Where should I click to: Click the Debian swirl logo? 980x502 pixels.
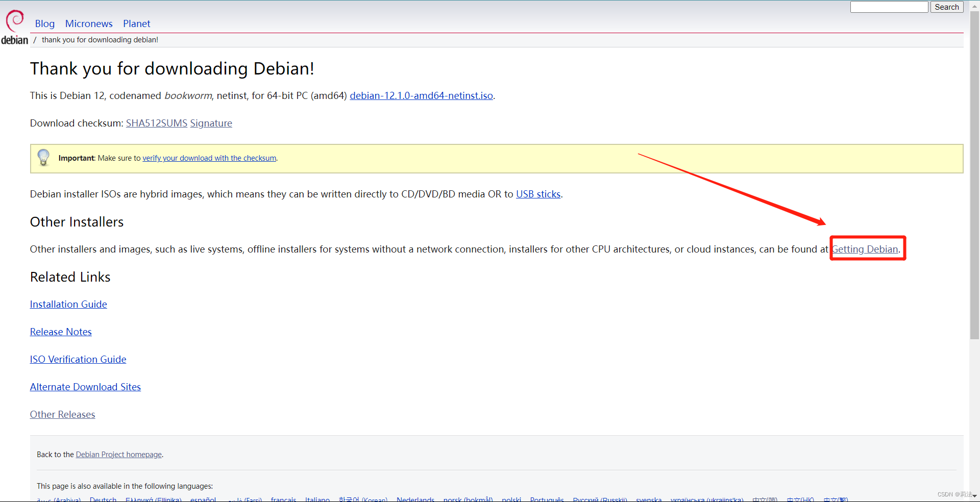(14, 27)
